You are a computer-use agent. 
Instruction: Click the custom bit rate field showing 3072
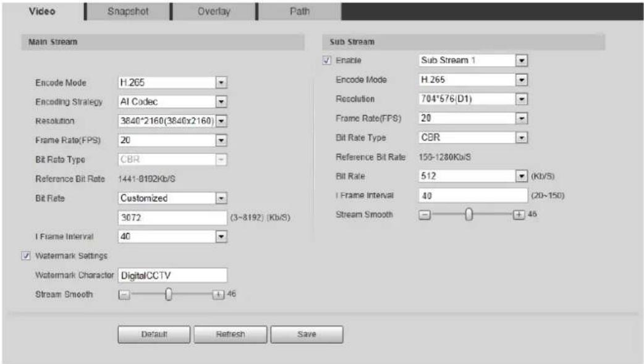click(x=172, y=218)
